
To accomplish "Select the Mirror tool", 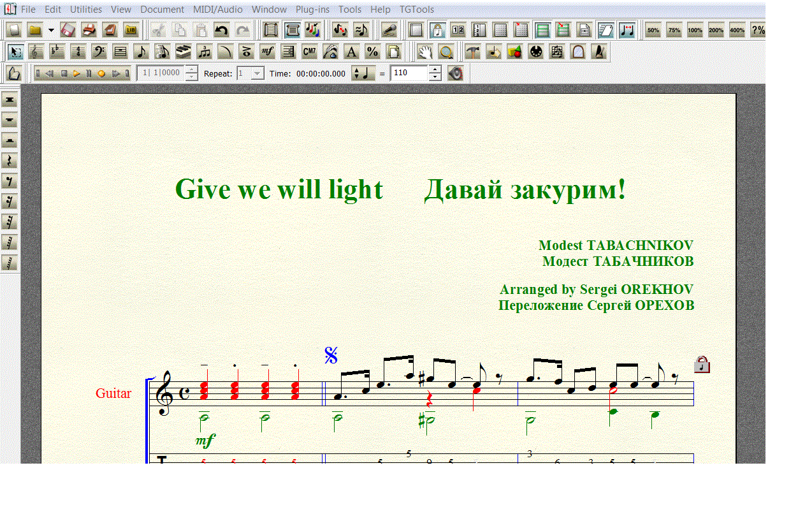I will (557, 52).
